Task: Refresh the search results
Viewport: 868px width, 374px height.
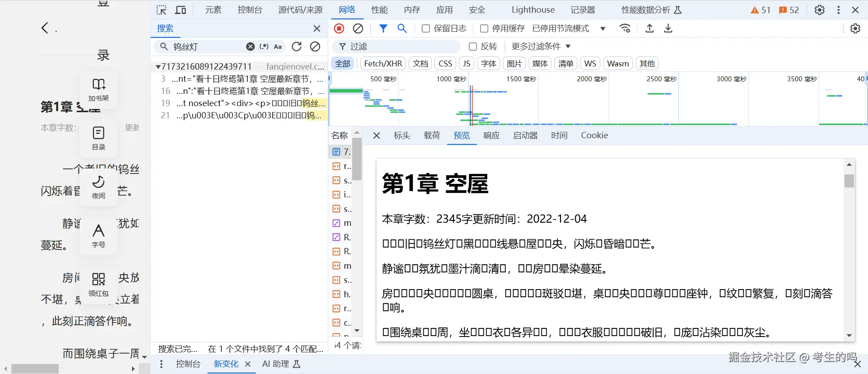Action: [297, 47]
